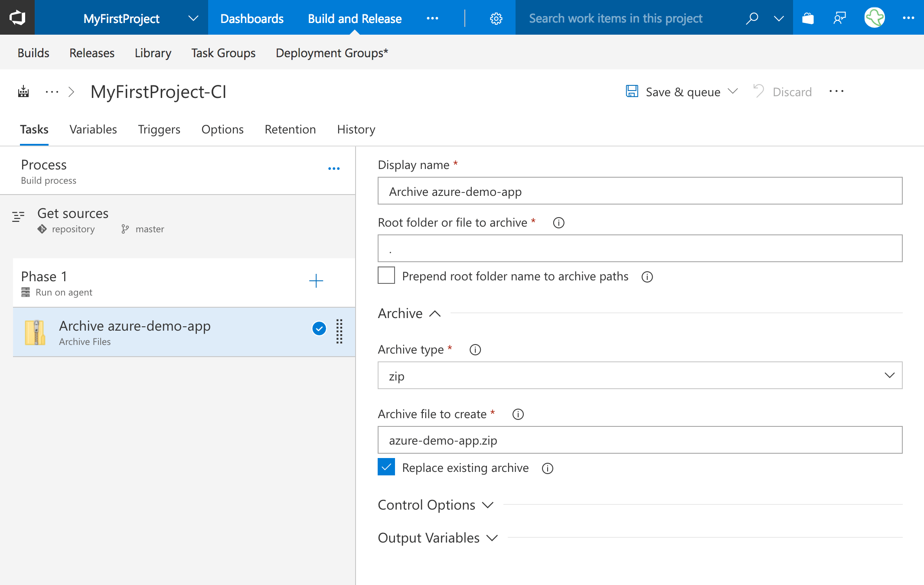Click the Display name input field
Image resolution: width=924 pixels, height=585 pixels.
(x=640, y=191)
